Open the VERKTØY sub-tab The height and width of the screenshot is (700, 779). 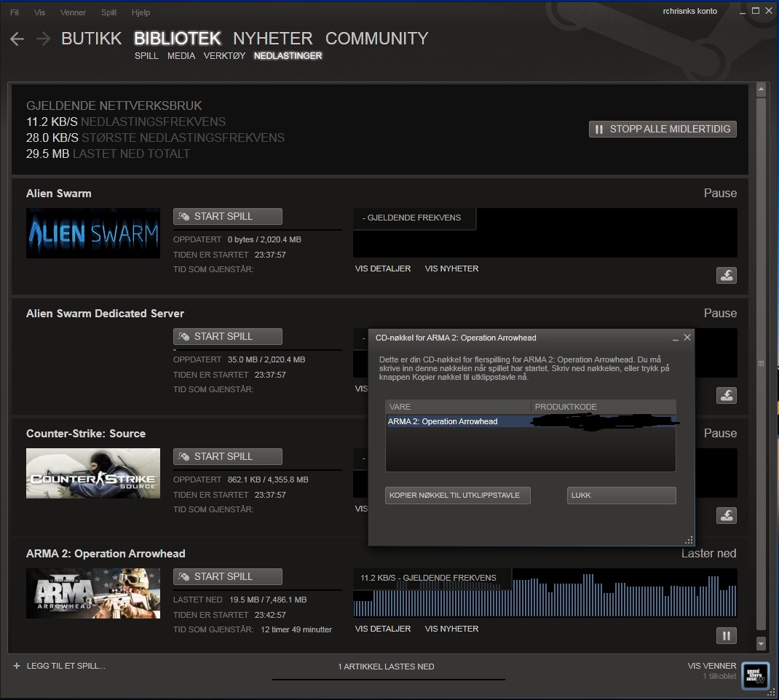(224, 55)
